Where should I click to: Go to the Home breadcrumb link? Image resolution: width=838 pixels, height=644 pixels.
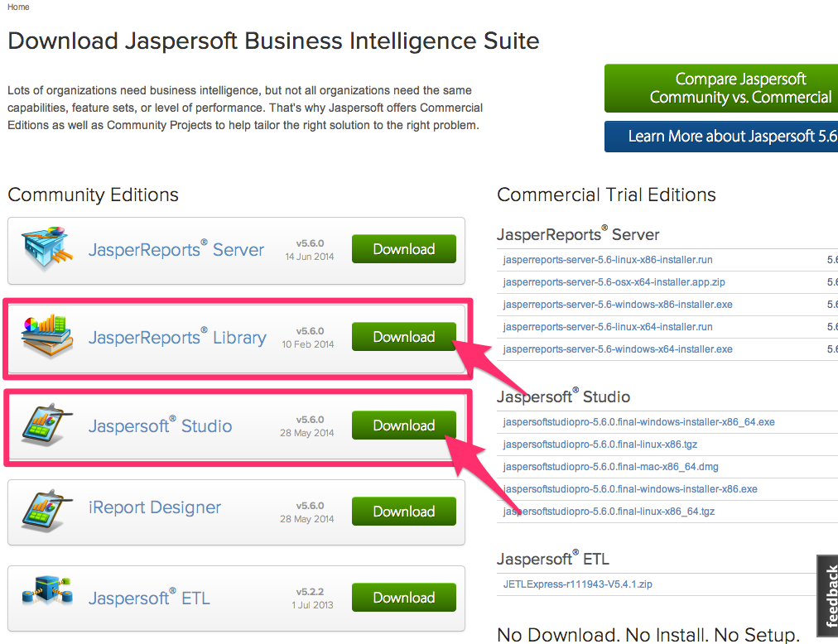pos(18,7)
